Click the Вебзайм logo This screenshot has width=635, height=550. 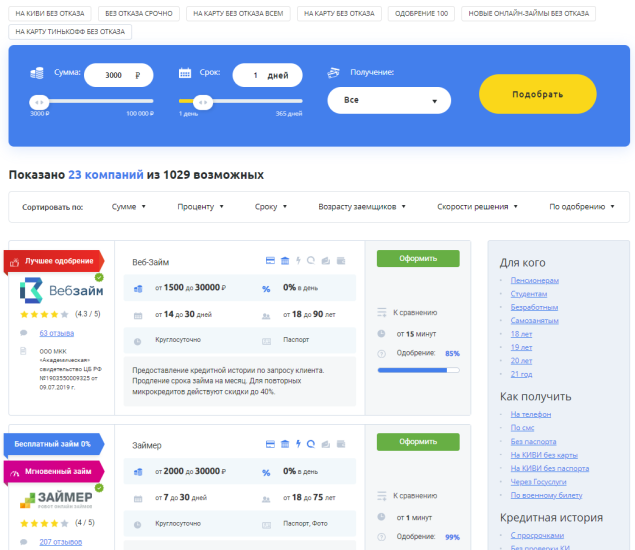coord(62,290)
